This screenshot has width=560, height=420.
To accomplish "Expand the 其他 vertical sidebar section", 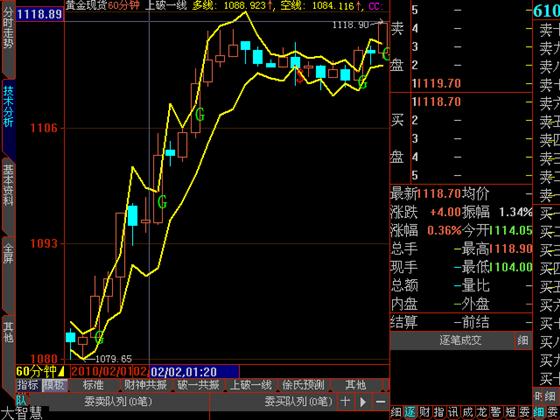I will click(9, 332).
